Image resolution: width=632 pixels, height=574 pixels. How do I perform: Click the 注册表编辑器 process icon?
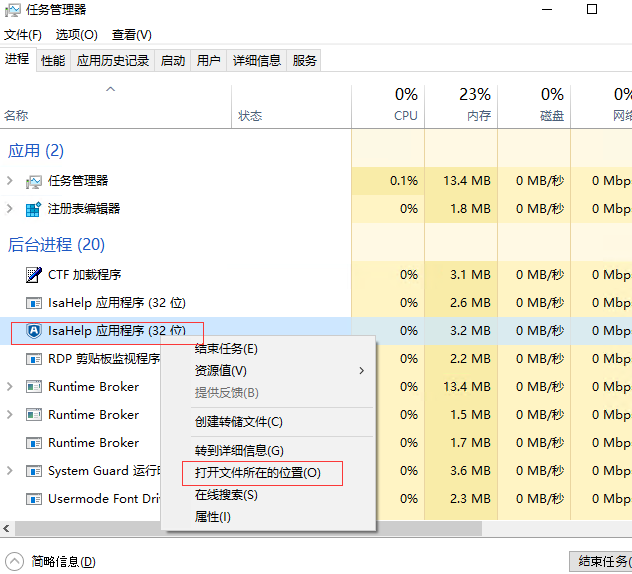(33, 209)
